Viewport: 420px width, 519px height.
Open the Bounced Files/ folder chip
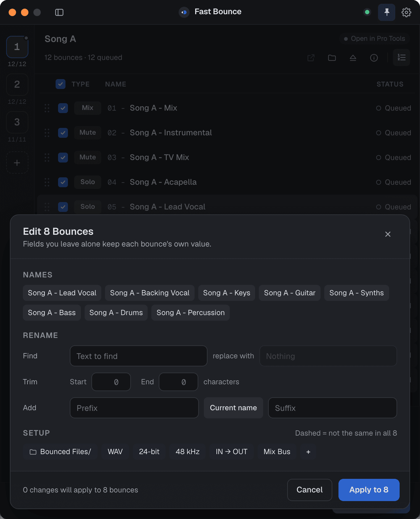(x=60, y=452)
